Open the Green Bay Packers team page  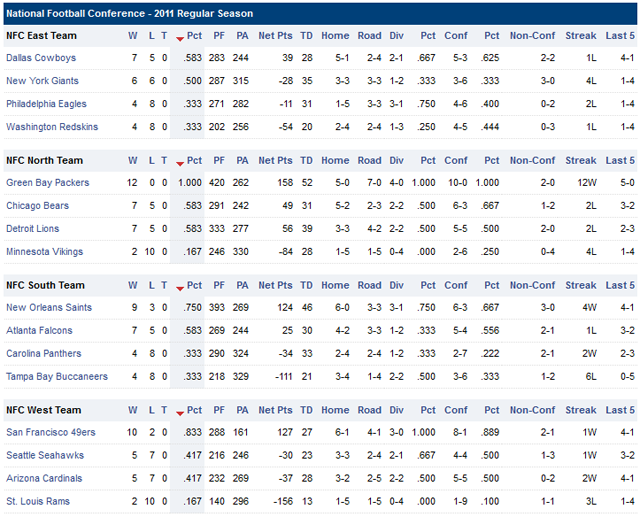click(47, 183)
